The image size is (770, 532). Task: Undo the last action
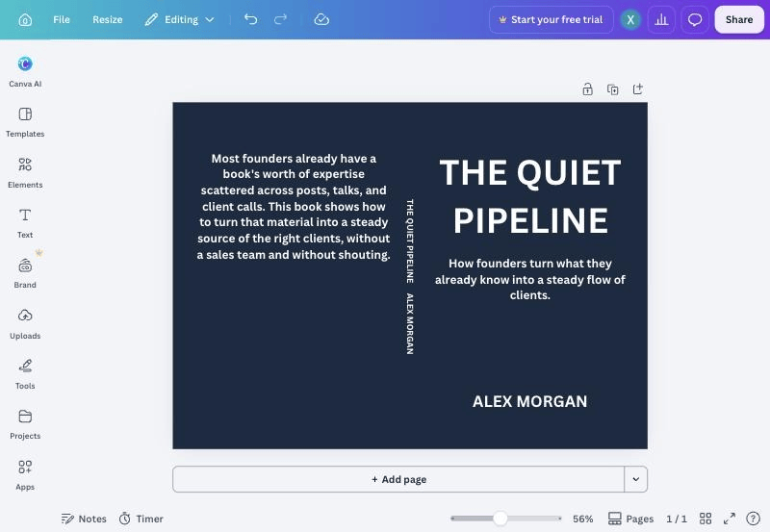[x=251, y=19]
